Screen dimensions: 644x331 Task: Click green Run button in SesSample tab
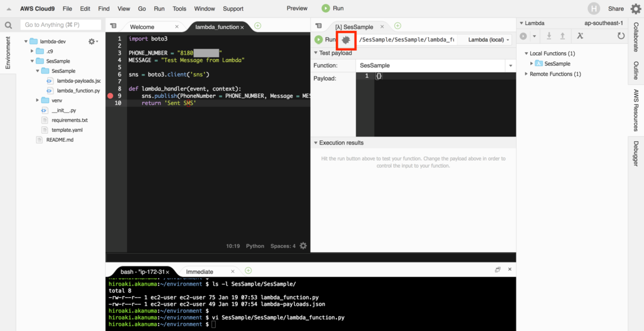pyautogui.click(x=325, y=40)
